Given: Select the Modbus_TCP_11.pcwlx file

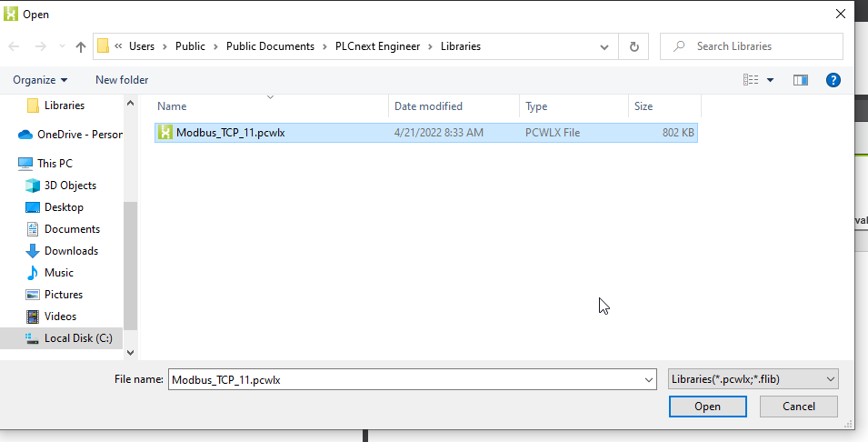Looking at the screenshot, I should coord(425,133).
